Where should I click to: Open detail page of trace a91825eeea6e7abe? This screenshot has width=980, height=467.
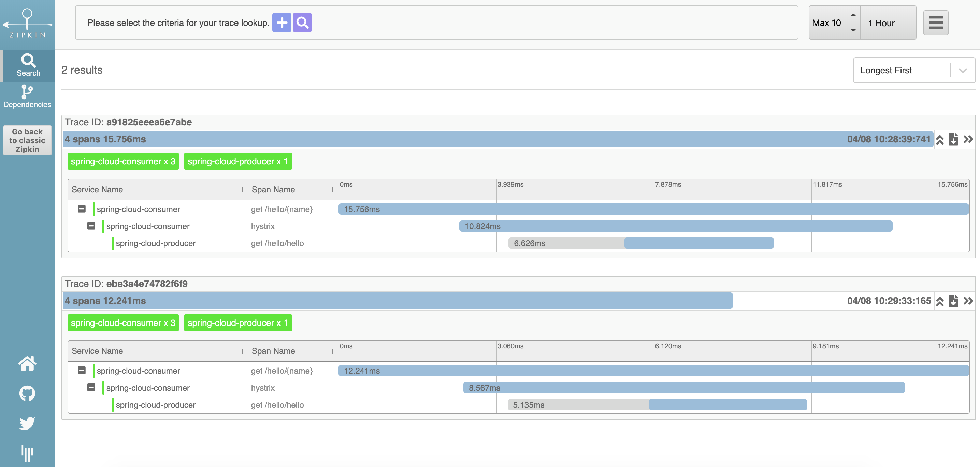pos(968,139)
